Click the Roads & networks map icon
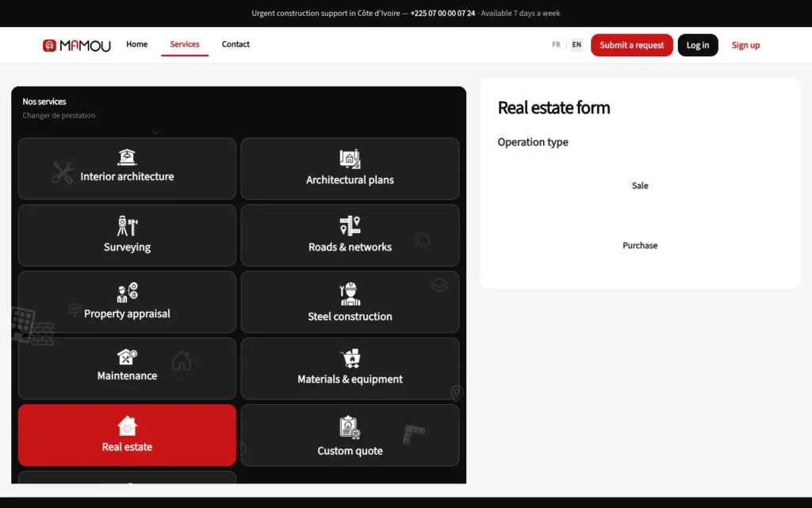 point(350,225)
